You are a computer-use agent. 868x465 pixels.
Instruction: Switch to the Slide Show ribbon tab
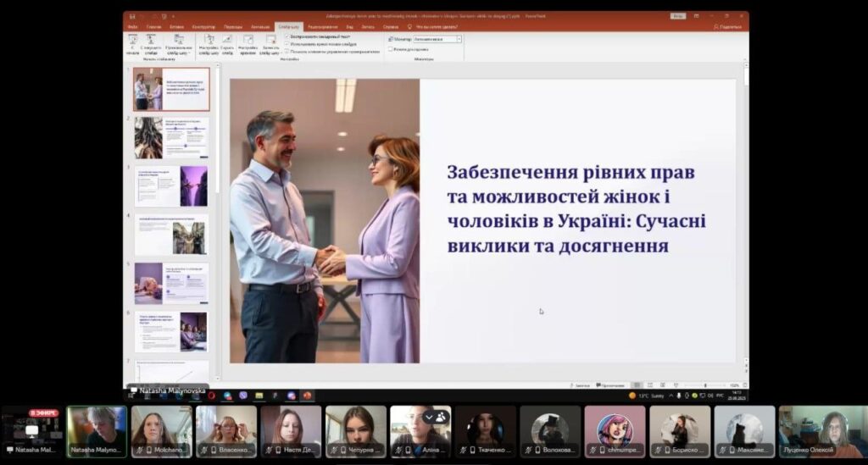[287, 27]
